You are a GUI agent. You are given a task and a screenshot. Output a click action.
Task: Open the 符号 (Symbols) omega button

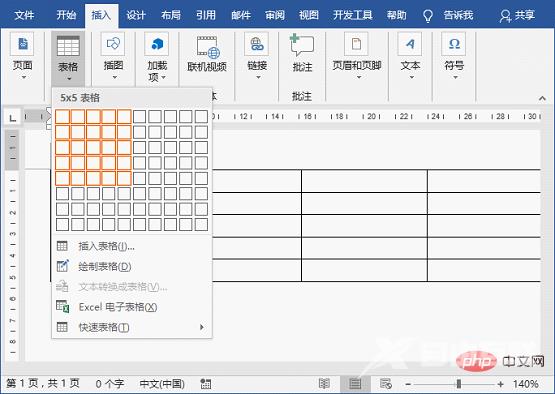(x=454, y=56)
